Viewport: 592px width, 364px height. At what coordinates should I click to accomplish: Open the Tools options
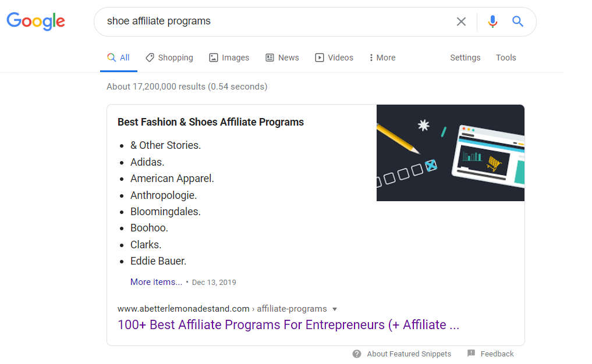(506, 58)
